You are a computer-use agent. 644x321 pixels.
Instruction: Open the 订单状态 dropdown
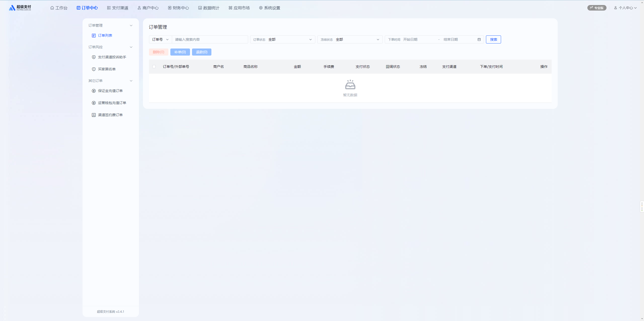[x=282, y=39]
